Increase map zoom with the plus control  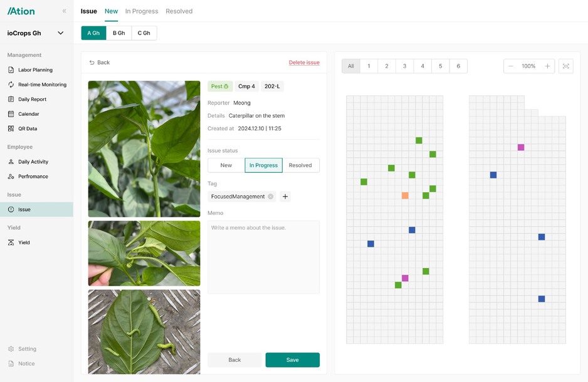pyautogui.click(x=547, y=66)
